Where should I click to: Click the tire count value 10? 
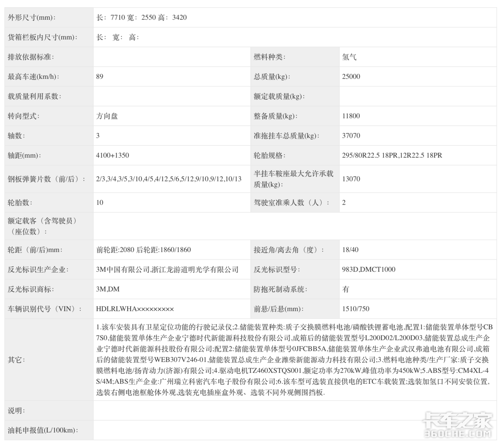coord(100,202)
